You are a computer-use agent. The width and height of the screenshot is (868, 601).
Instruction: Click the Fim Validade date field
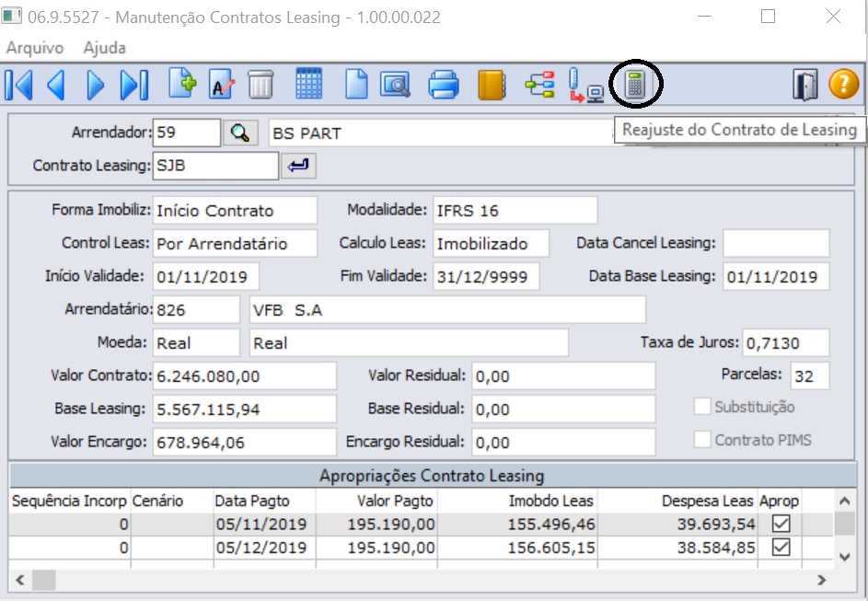coord(486,277)
